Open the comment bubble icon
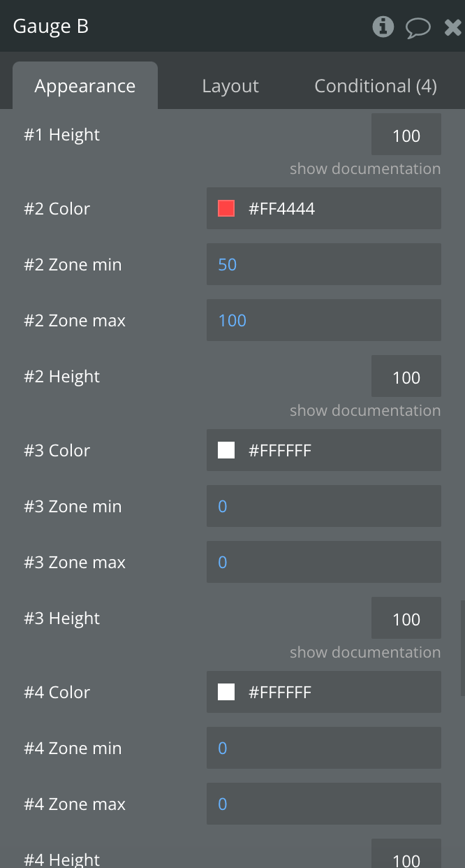465x868 pixels. (418, 27)
